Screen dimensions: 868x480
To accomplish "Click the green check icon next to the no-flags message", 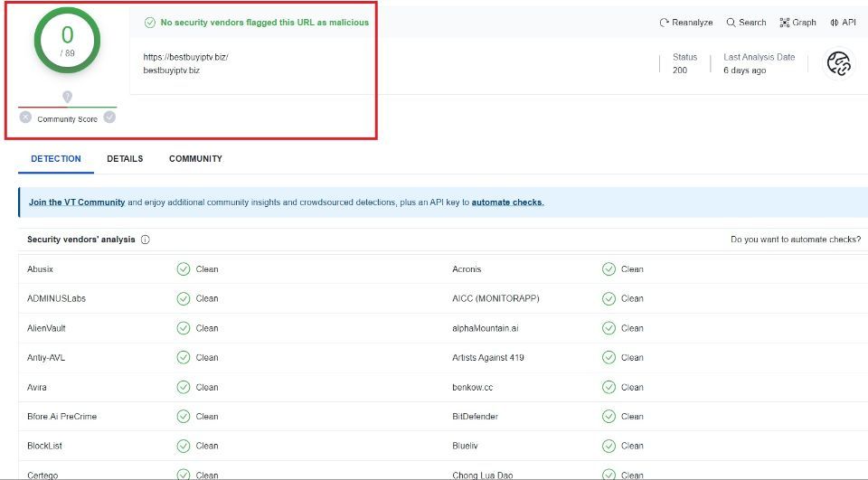I will coord(149,23).
